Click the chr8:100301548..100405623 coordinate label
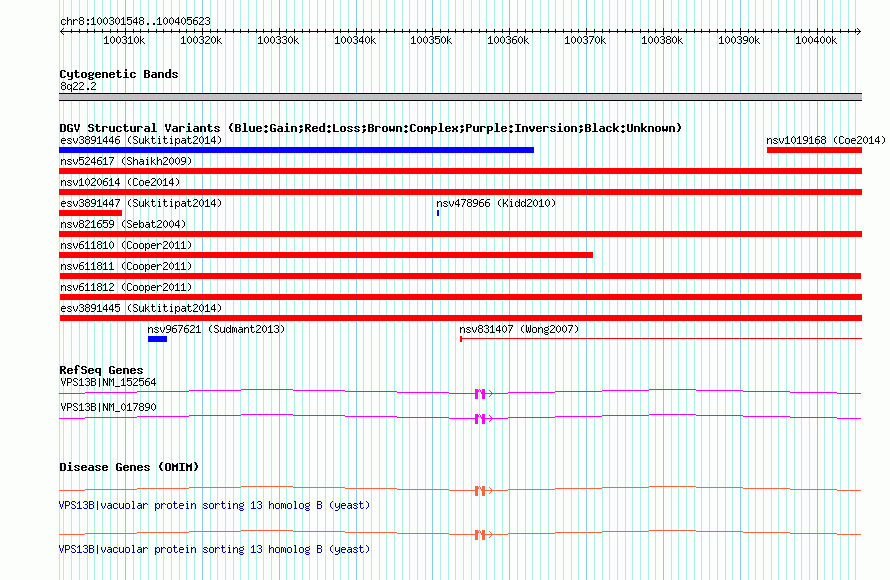890x580 pixels. pyautogui.click(x=135, y=21)
